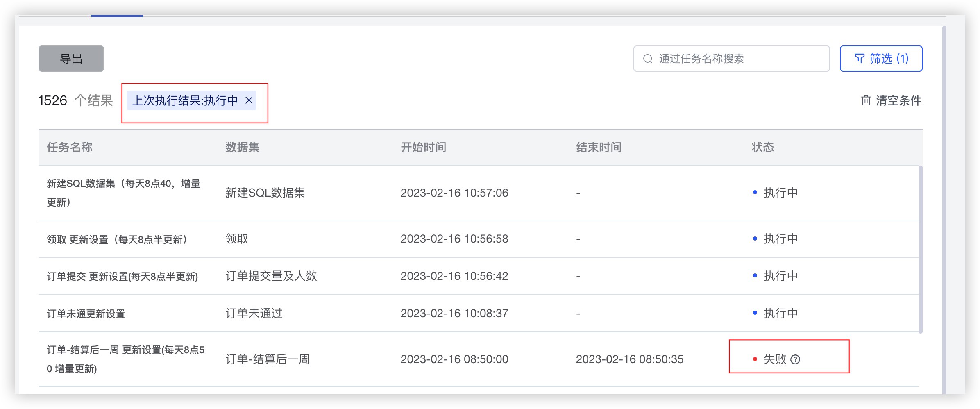Click start time 2023-02-16 10:56:58
The image size is (980, 409).
point(454,239)
